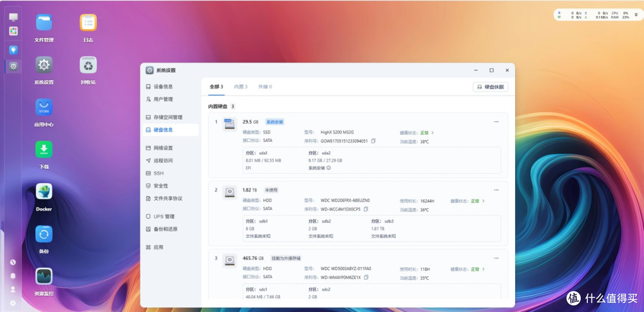Screen dimensions: 644x312
Task: Expand health status 正常 of WD5003ABYZ disk
Action: (478, 269)
